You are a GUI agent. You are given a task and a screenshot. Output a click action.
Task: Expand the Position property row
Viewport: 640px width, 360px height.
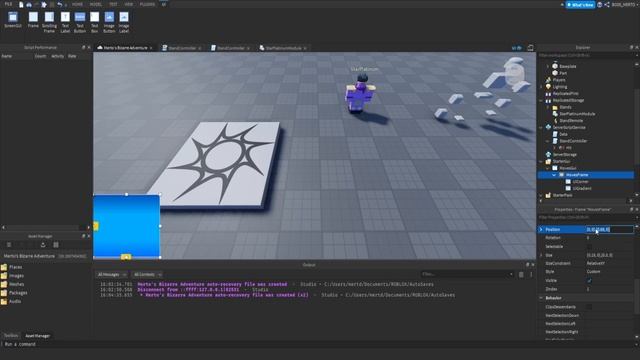(x=541, y=229)
